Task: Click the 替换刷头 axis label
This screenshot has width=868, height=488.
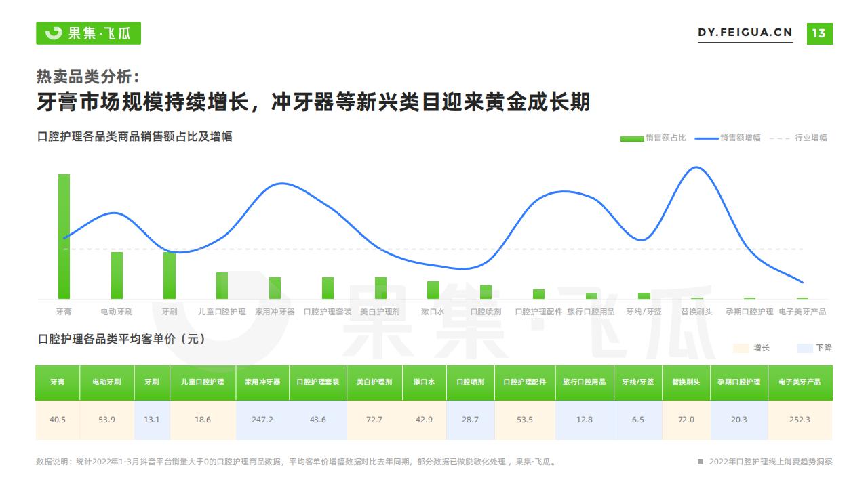Action: (x=696, y=312)
